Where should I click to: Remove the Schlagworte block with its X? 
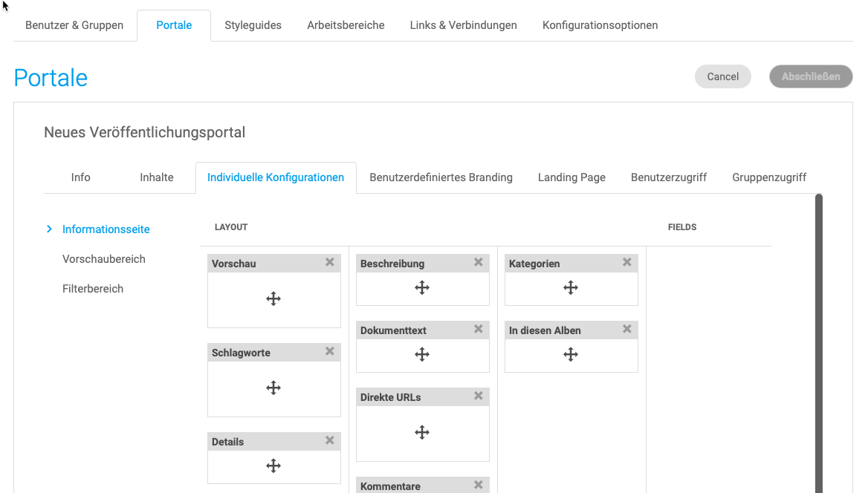pyautogui.click(x=330, y=351)
